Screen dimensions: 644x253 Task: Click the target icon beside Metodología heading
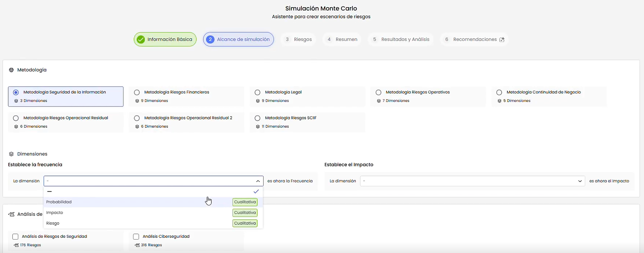(x=11, y=70)
